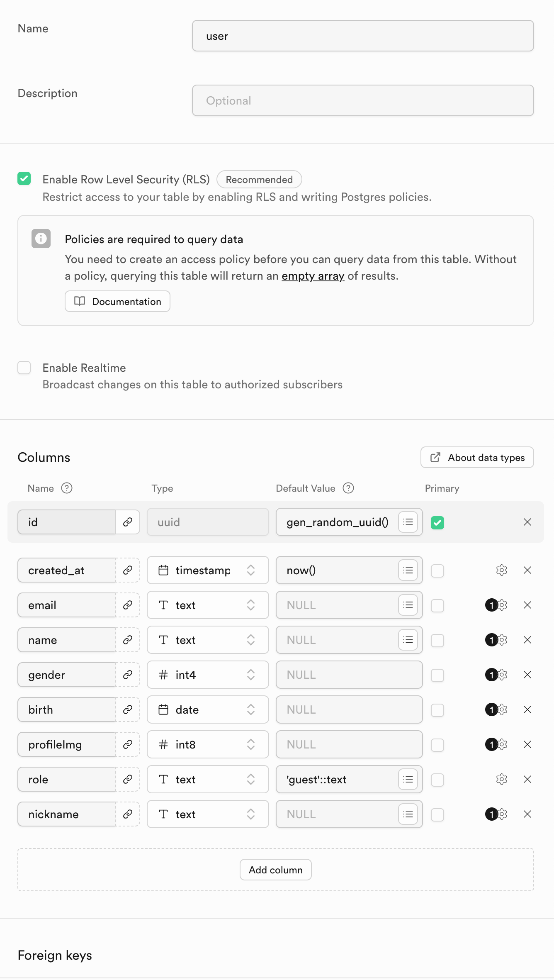Delete the gender column using X icon

click(527, 675)
